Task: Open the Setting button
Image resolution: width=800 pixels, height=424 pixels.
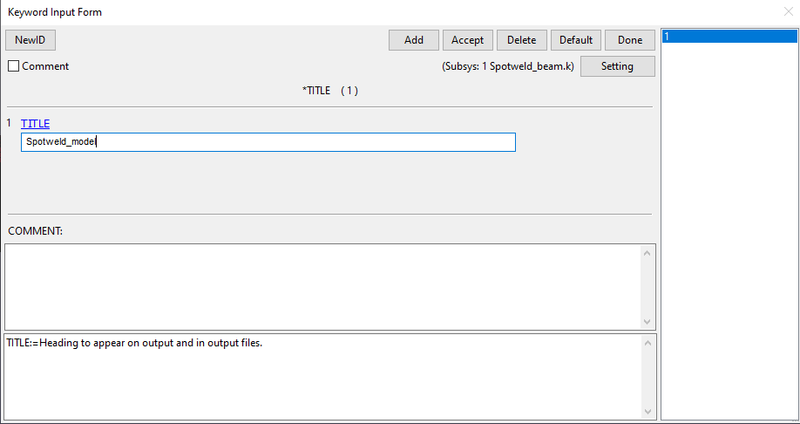Action: click(x=617, y=66)
